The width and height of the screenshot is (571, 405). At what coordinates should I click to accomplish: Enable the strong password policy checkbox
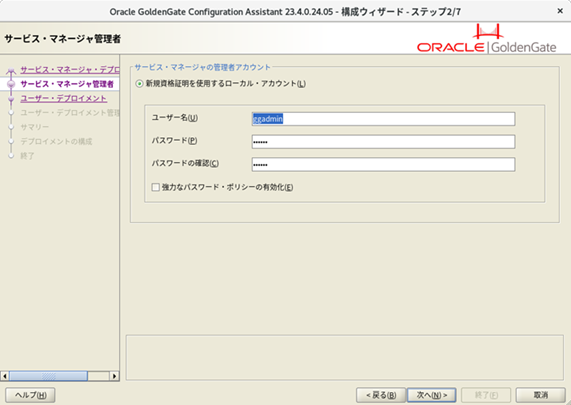(155, 187)
